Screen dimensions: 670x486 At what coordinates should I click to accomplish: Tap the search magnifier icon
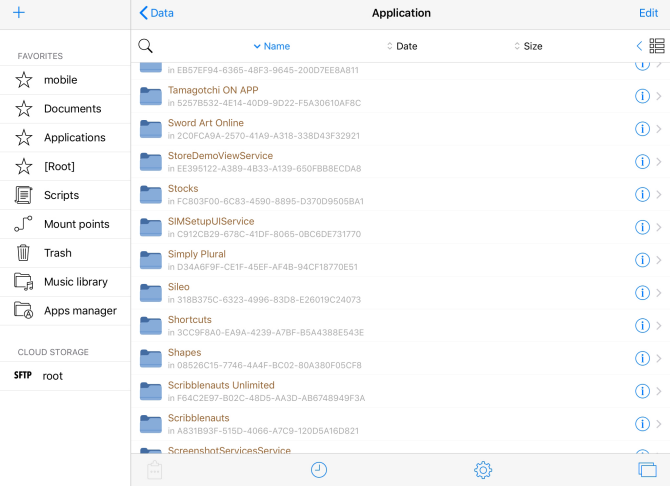[x=146, y=46]
